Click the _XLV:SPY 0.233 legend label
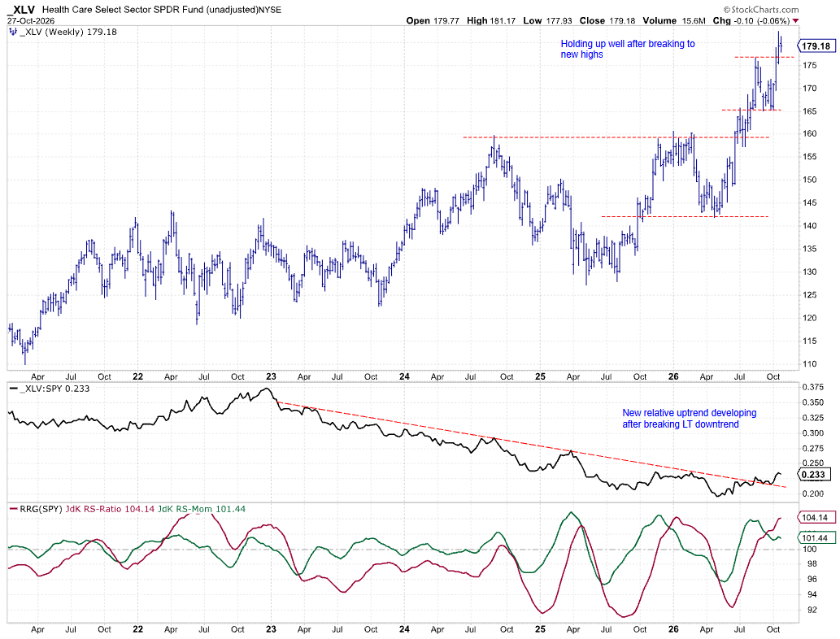This screenshot has height=639, width=840. click(x=54, y=389)
